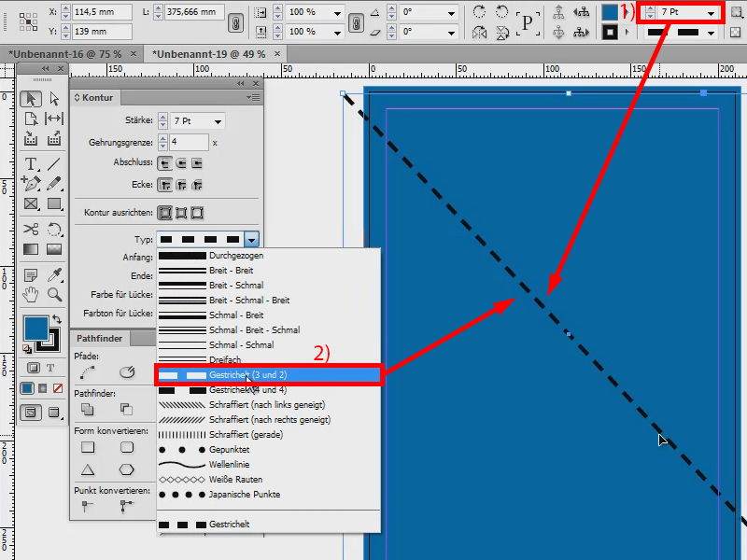747x560 pixels.
Task: Switch to Unbenannt-16 document tab
Action: point(65,54)
